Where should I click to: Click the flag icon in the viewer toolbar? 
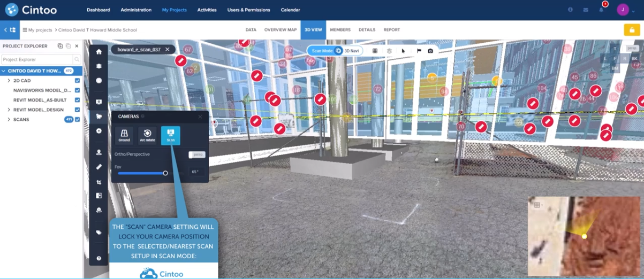(419, 51)
